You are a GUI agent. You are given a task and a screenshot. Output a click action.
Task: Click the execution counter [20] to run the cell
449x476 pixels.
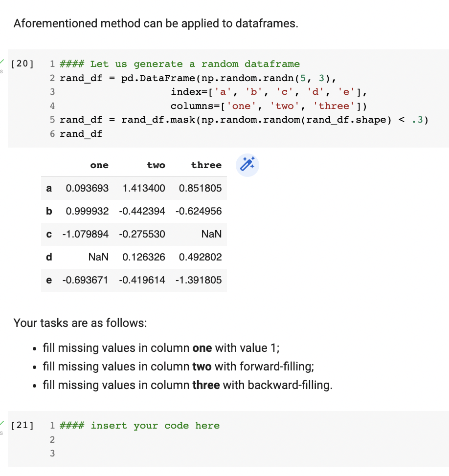21,64
